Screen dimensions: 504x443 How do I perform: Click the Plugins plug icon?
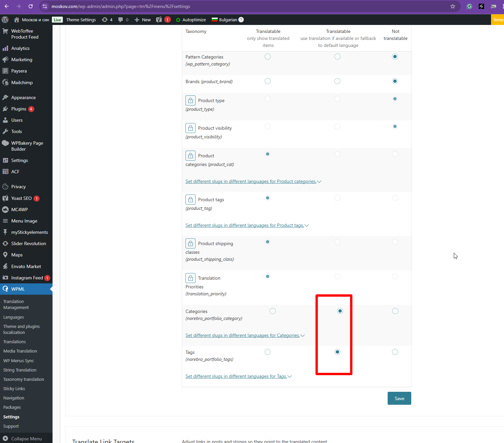tap(5, 109)
